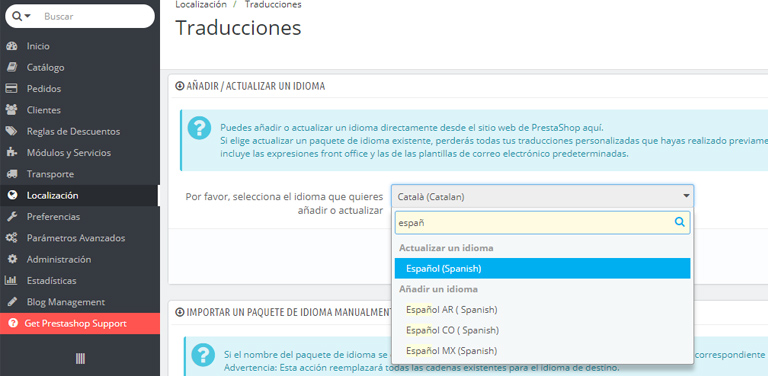
Task: Click the Localización breadcrumb link
Action: [201, 4]
